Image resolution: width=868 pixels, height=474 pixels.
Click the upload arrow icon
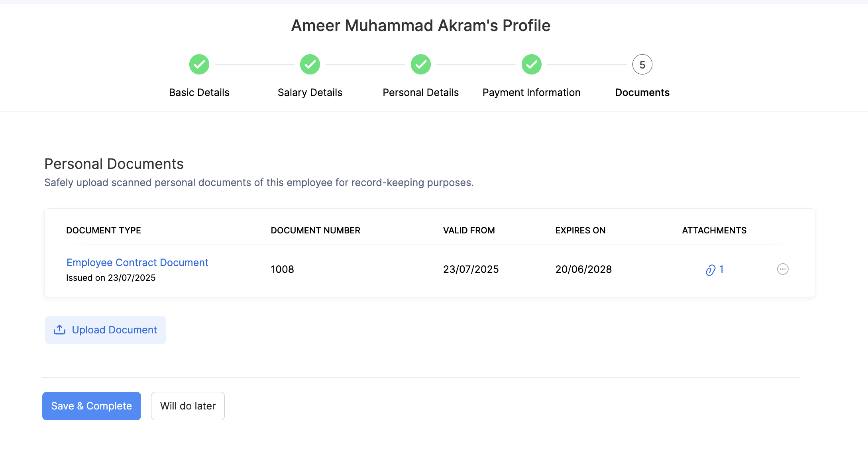coord(59,330)
